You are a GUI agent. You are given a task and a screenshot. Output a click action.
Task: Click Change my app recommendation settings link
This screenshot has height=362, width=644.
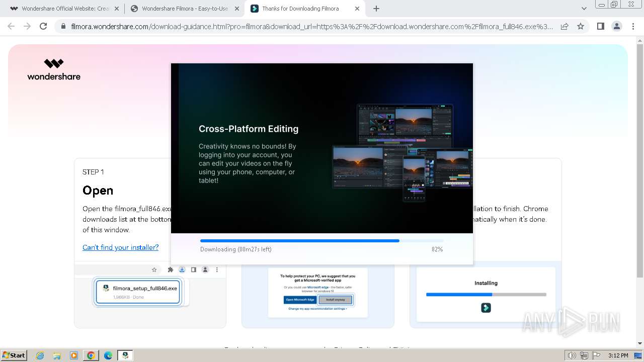(317, 309)
